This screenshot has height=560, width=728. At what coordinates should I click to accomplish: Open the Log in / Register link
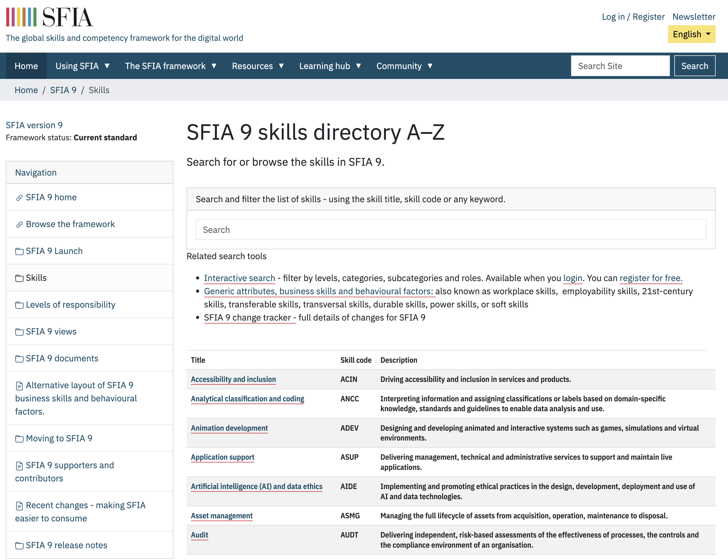633,17
